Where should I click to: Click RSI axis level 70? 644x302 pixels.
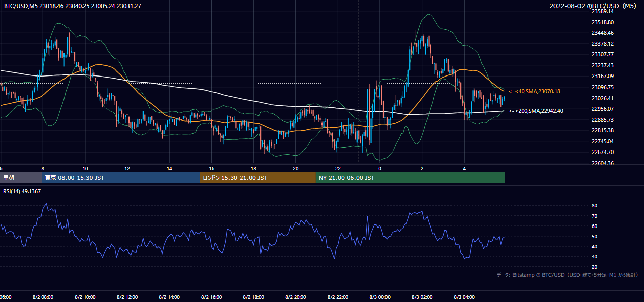coord(594,216)
